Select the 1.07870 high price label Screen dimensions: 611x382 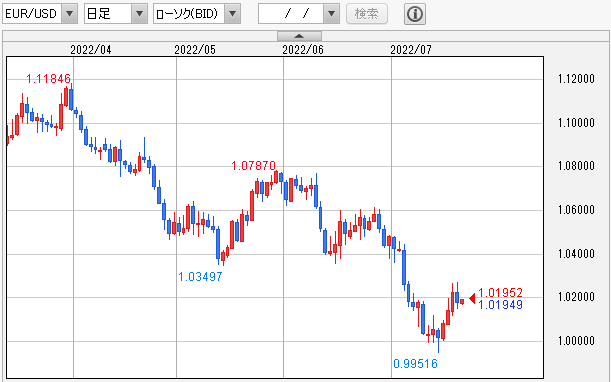(253, 166)
